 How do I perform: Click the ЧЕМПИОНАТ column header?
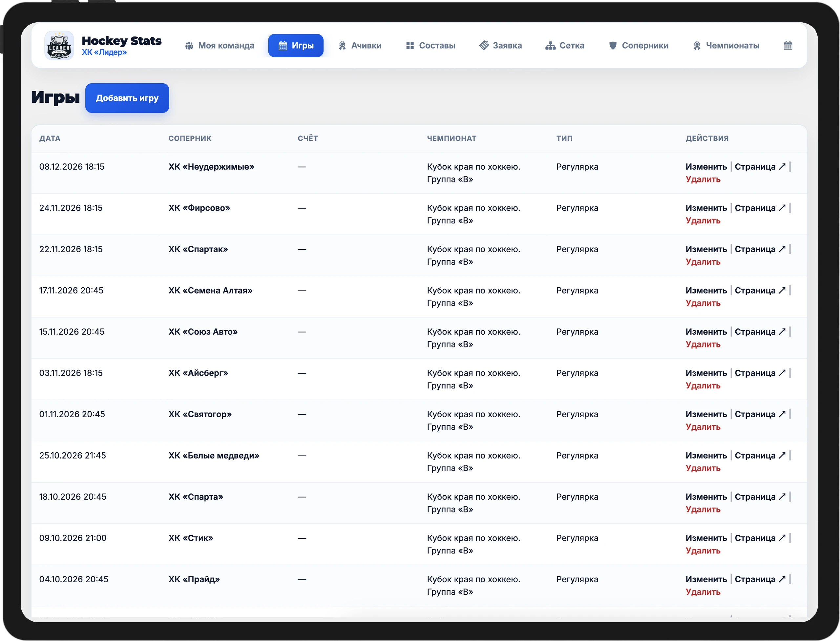coord(451,138)
